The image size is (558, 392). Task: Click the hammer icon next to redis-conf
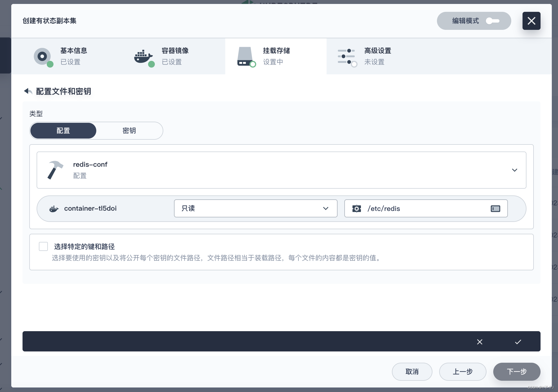click(55, 170)
